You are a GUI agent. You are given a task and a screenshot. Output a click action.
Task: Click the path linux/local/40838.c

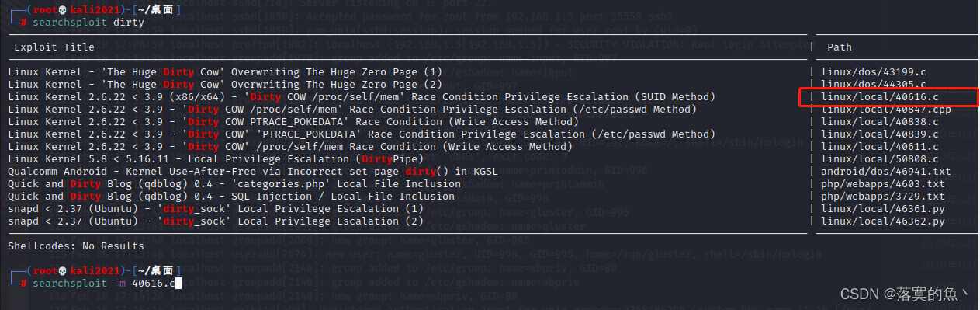[x=879, y=122]
